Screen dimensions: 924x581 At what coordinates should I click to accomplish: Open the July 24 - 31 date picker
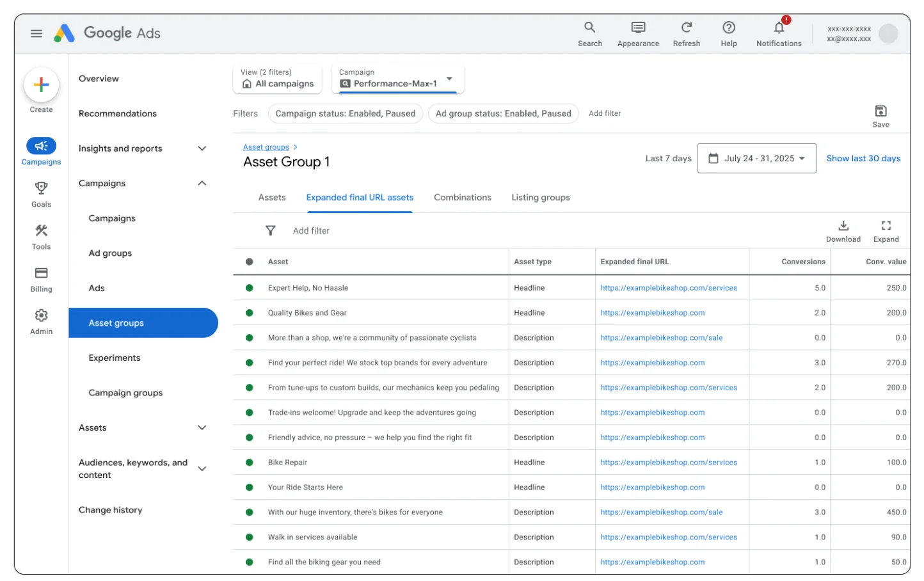click(757, 158)
